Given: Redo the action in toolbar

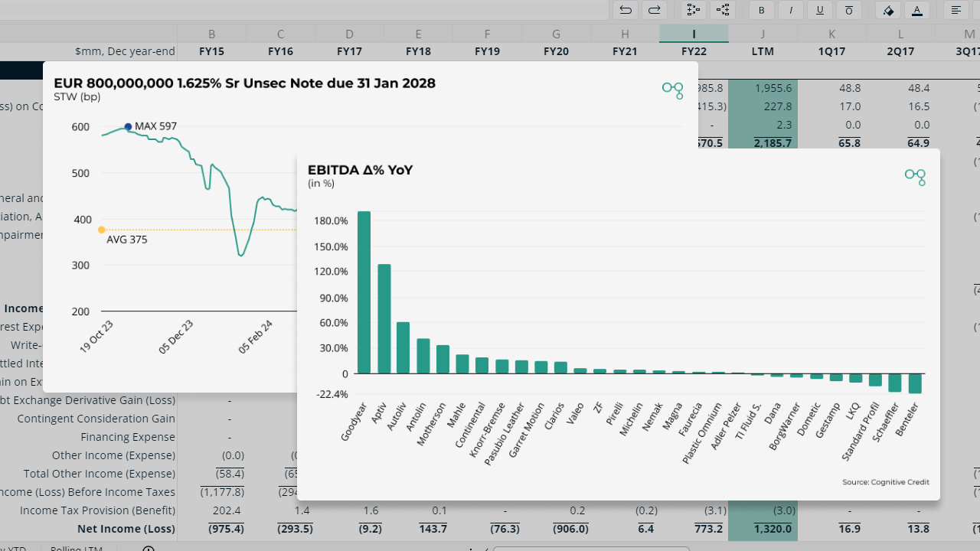Looking at the screenshot, I should [x=654, y=10].
